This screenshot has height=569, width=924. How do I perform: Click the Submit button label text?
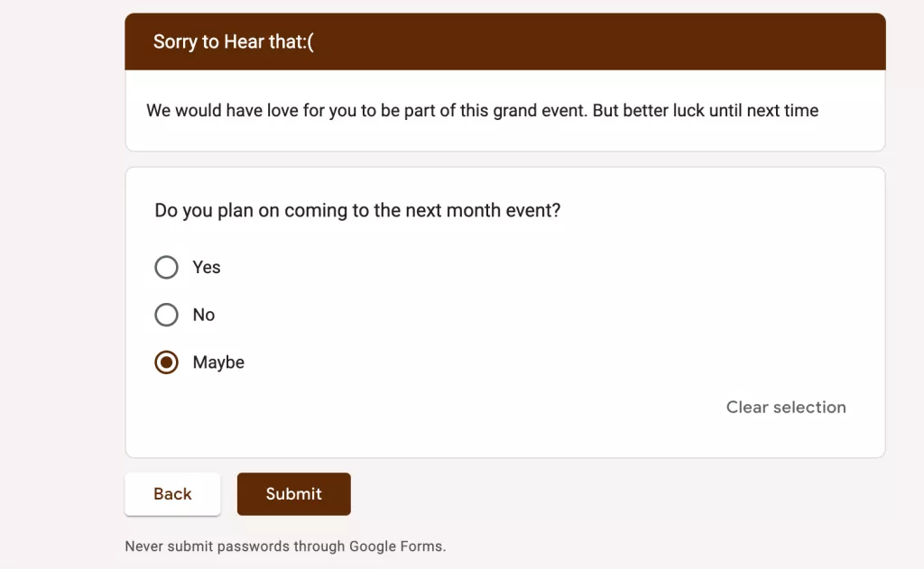[294, 493]
